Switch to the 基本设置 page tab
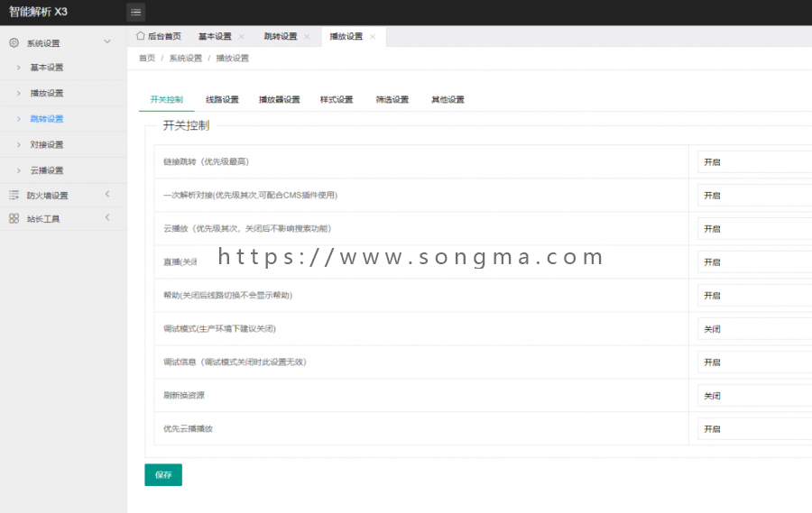 (215, 36)
